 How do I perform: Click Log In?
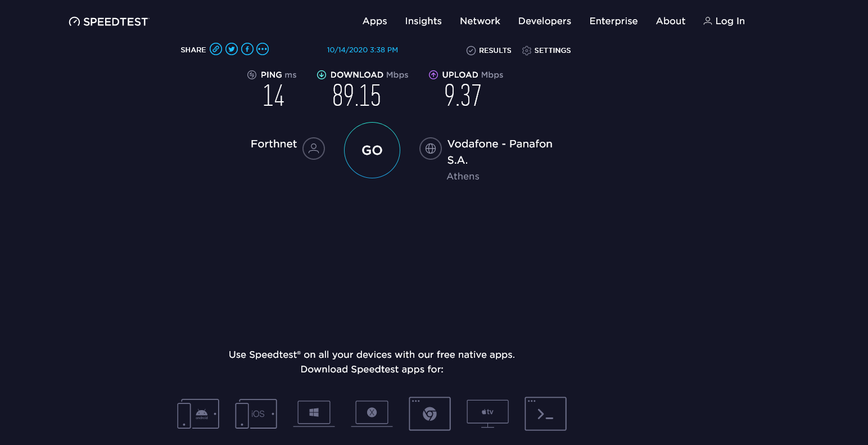[724, 21]
